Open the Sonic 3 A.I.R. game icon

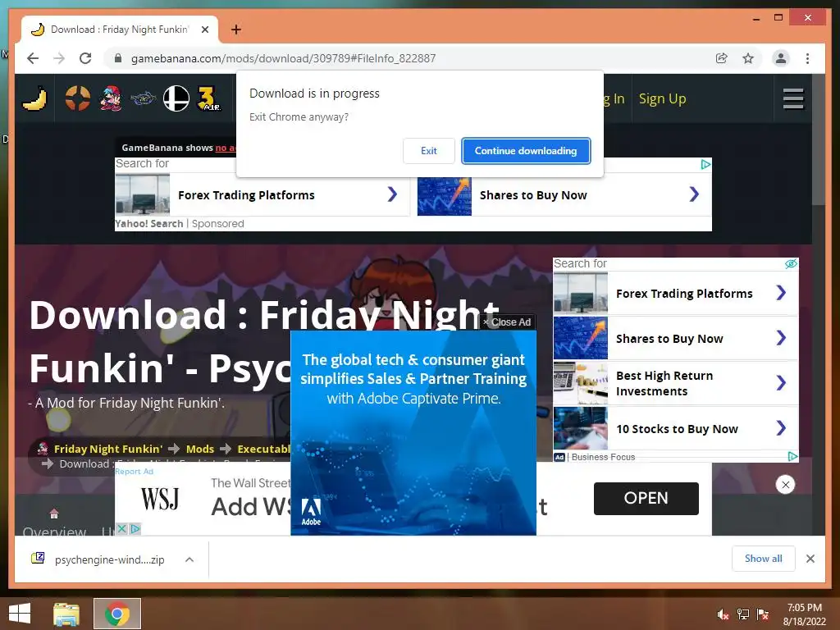point(208,98)
